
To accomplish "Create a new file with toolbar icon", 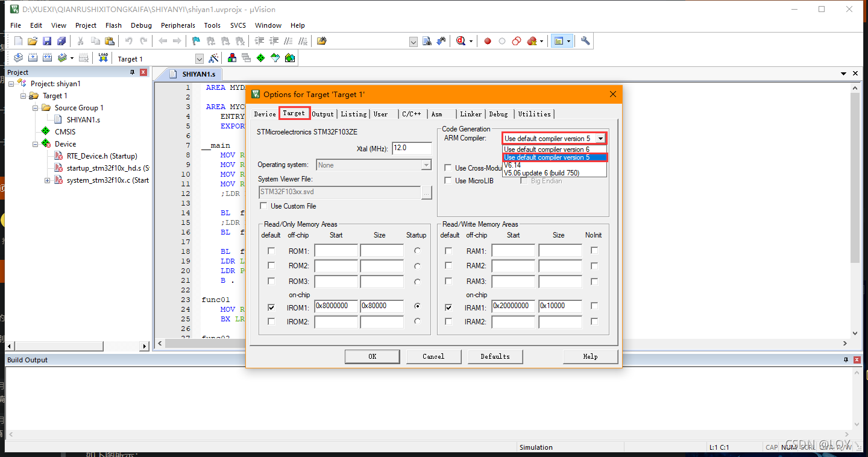I will click(x=18, y=41).
